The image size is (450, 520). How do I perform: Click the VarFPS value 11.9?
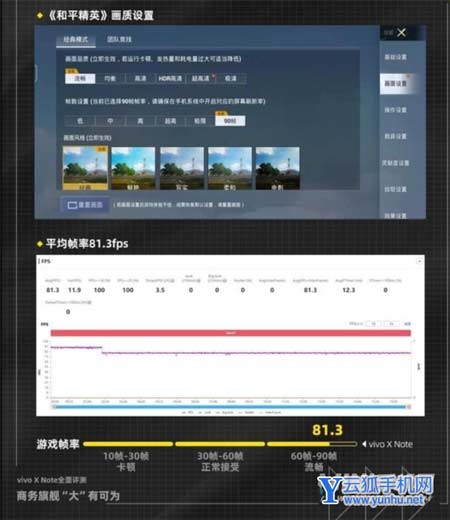pyautogui.click(x=74, y=290)
